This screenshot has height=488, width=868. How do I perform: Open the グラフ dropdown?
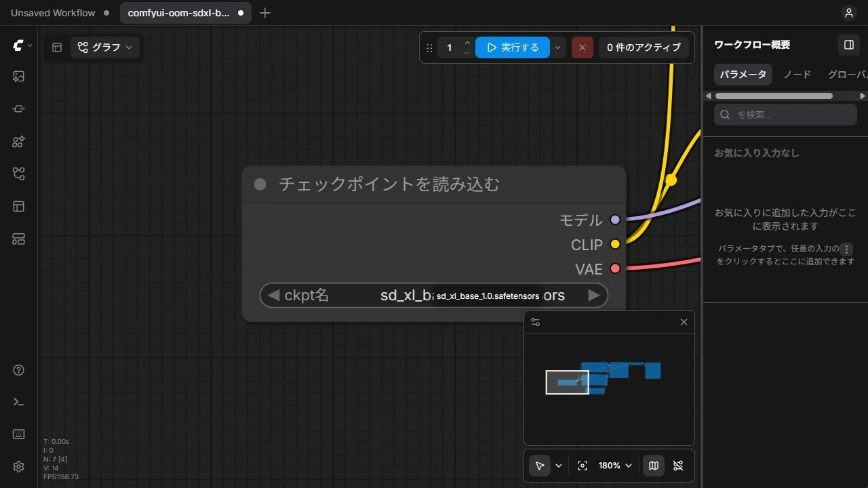pos(105,47)
